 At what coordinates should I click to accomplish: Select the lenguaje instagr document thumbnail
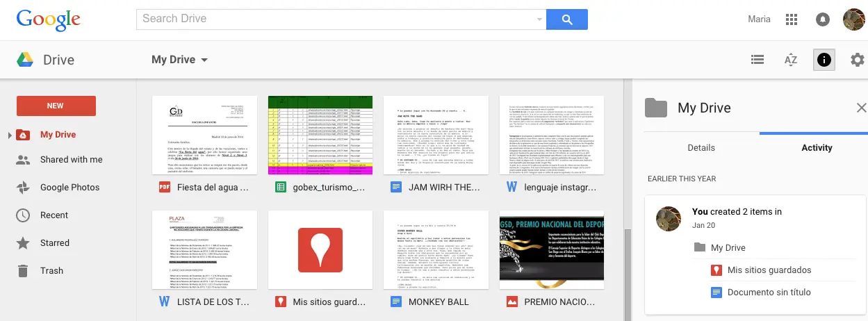[x=552, y=135]
